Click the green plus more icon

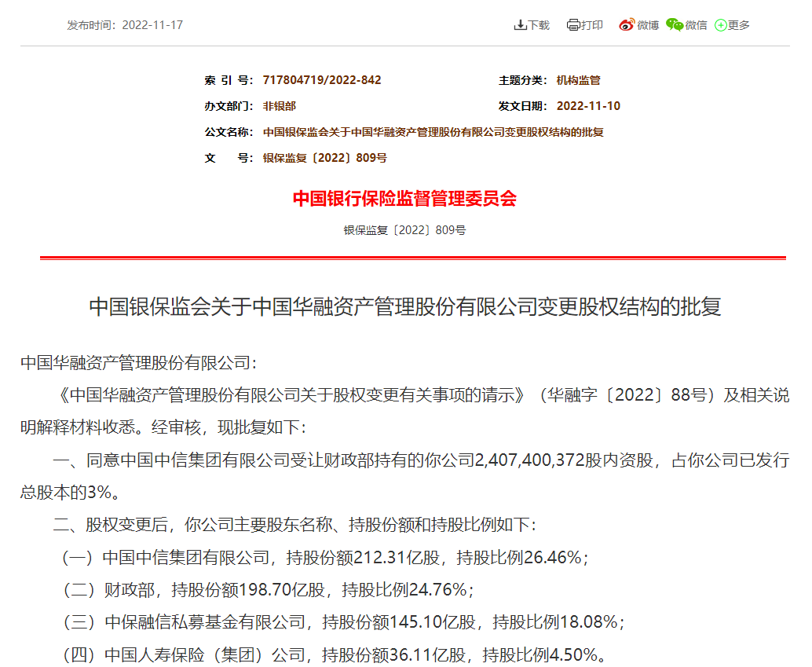click(x=720, y=25)
